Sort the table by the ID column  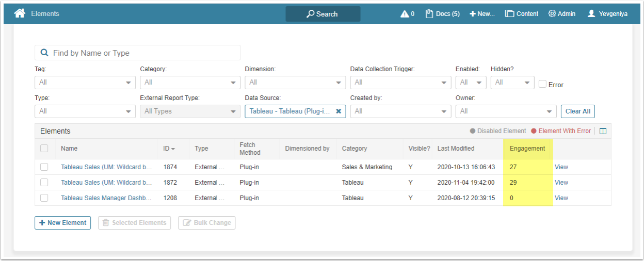pyautogui.click(x=169, y=149)
